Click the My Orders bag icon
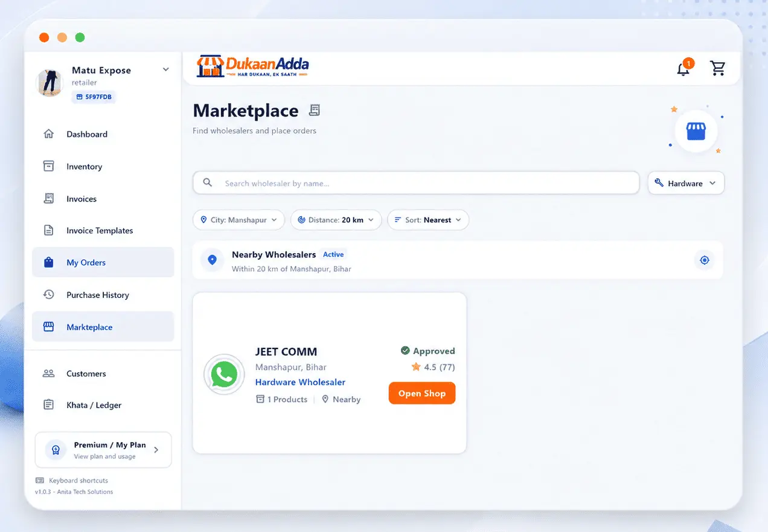 click(49, 263)
